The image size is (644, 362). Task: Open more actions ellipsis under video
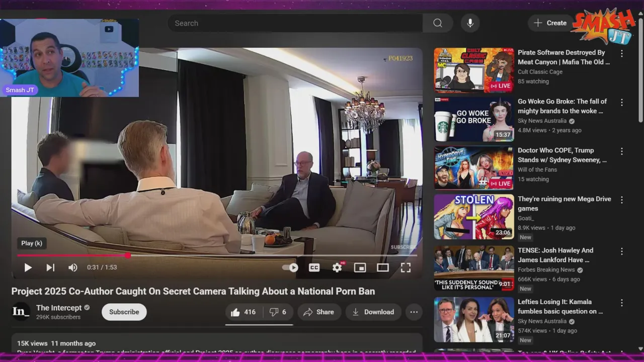tap(414, 312)
